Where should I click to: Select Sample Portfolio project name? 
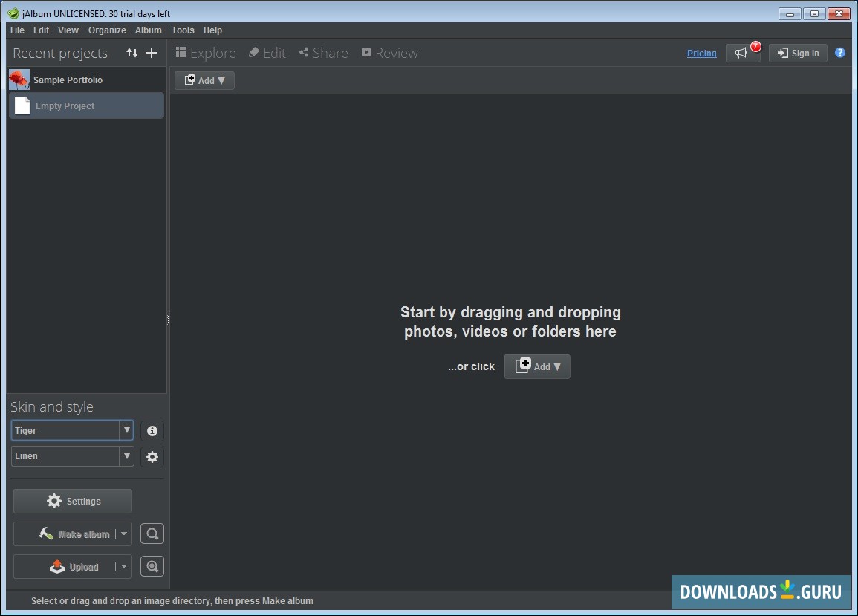68,80
